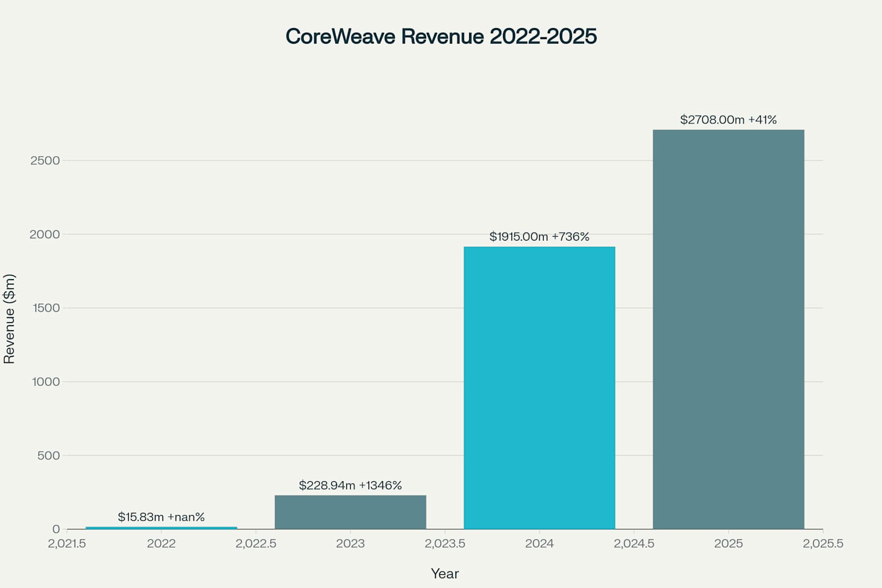Select the 2024 revenue bar

[539, 388]
